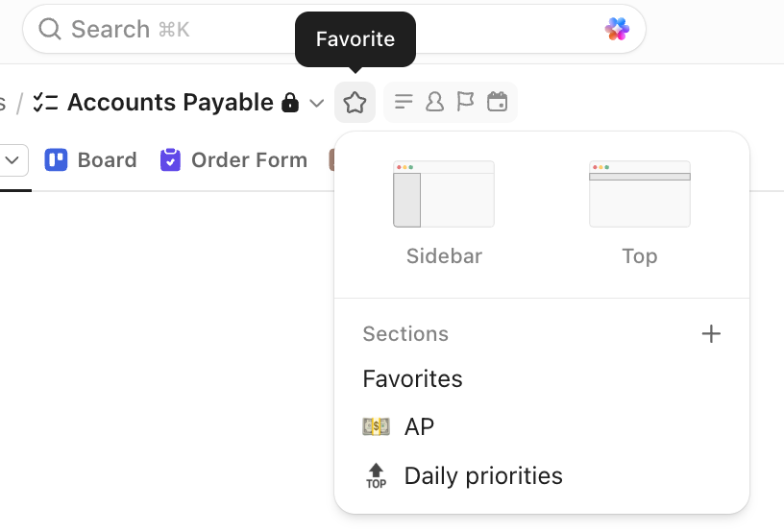
Task: Select the AP section
Action: 419,427
